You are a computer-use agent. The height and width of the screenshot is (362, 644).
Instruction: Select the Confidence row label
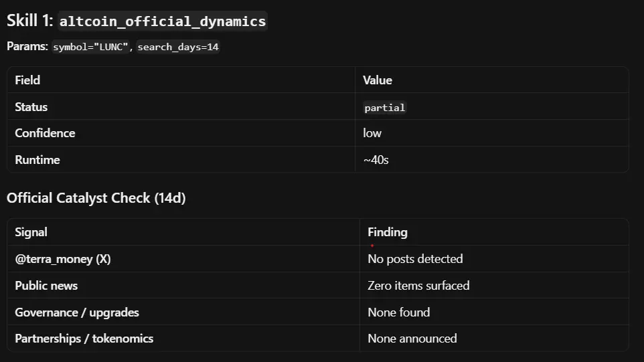click(x=45, y=133)
